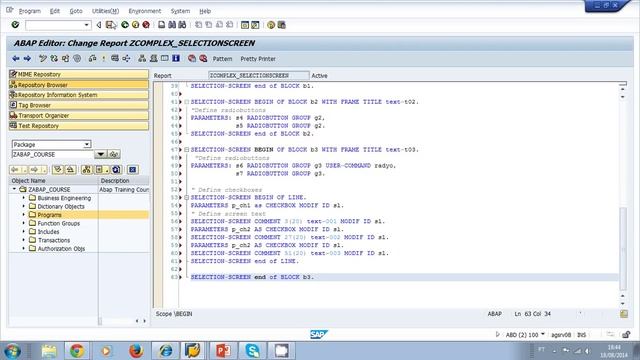
Task: Click the Expand All Nodes icon in the object list toolbar
Action: click(x=58, y=169)
